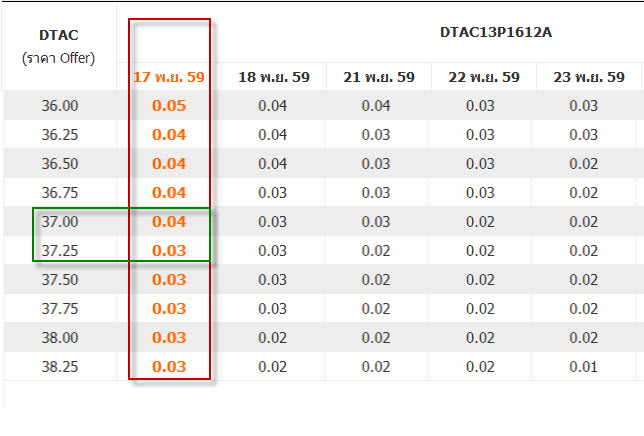Click 22 พ.ย. 59 value for 36.00

pos(481,106)
